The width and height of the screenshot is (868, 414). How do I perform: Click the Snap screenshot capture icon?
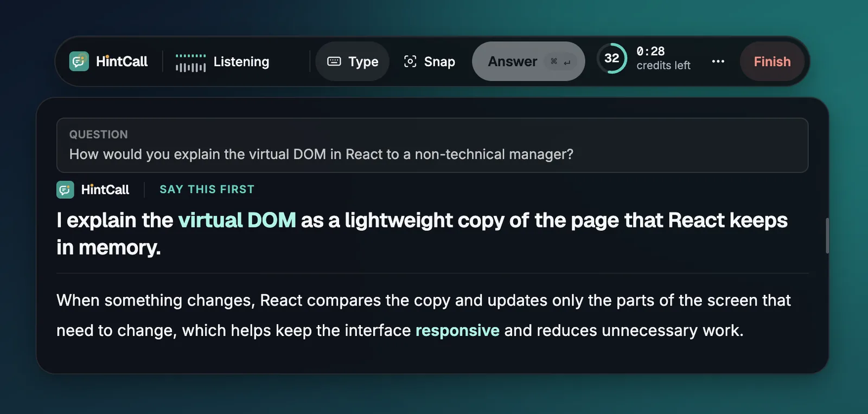point(410,61)
